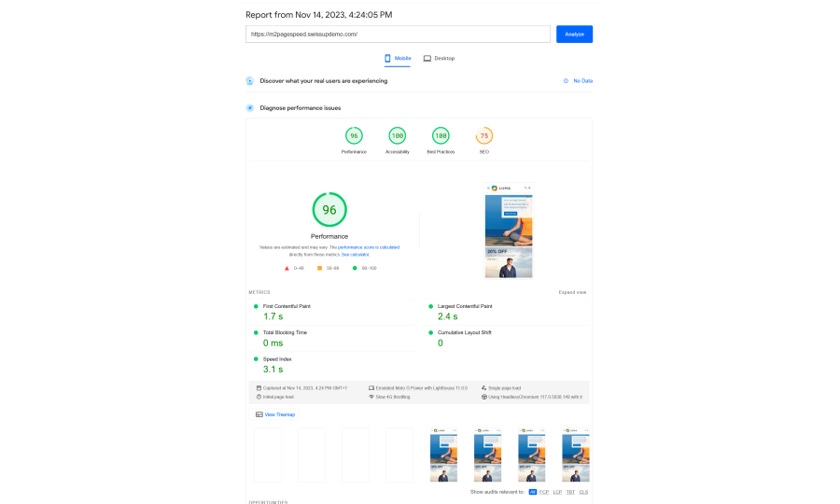The image size is (840, 504).
Task: Click the No Data info icon
Action: pos(566,81)
